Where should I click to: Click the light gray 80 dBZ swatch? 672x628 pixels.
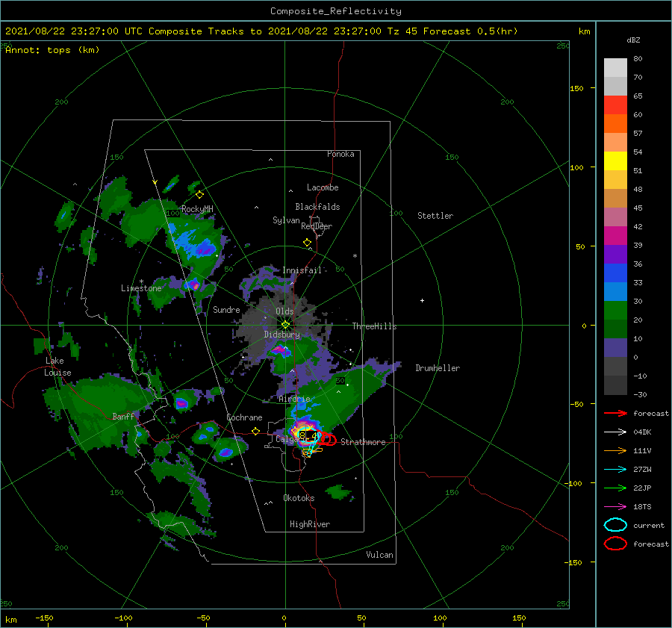[615, 68]
